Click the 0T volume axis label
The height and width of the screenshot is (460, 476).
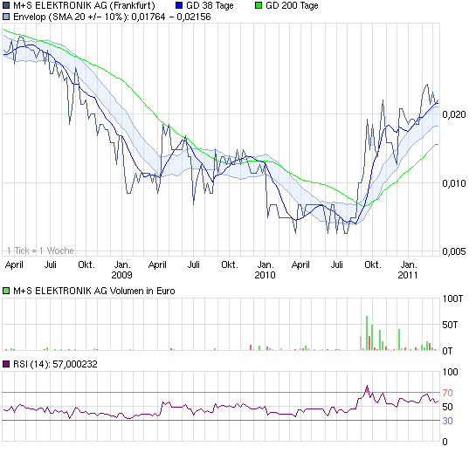[x=447, y=351]
